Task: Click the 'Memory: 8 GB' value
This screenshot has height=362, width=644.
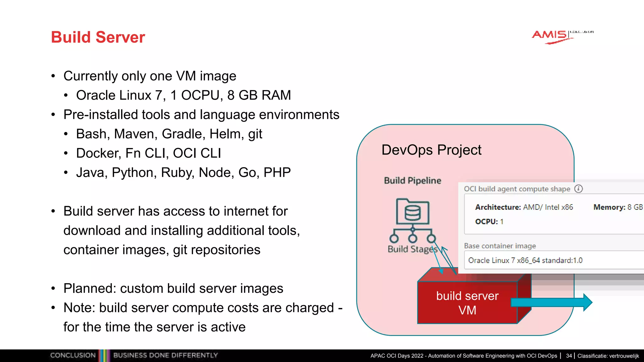Action: 618,207
